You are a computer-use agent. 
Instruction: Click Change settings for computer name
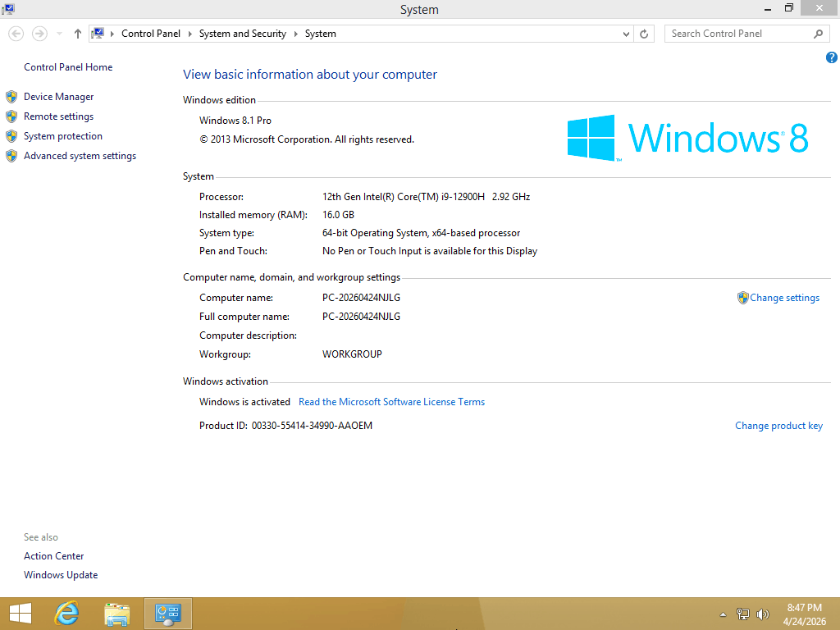tap(784, 298)
